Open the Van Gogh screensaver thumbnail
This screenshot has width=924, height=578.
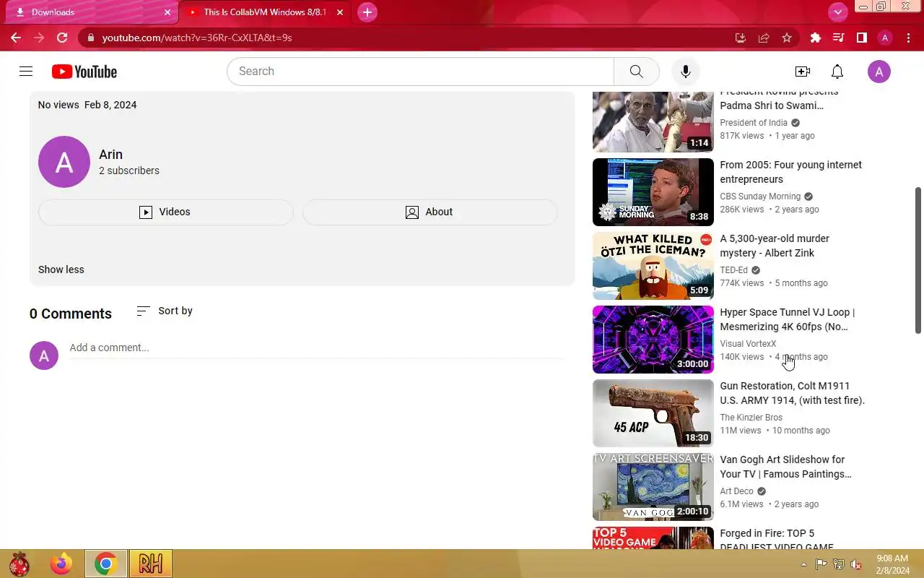(653, 487)
